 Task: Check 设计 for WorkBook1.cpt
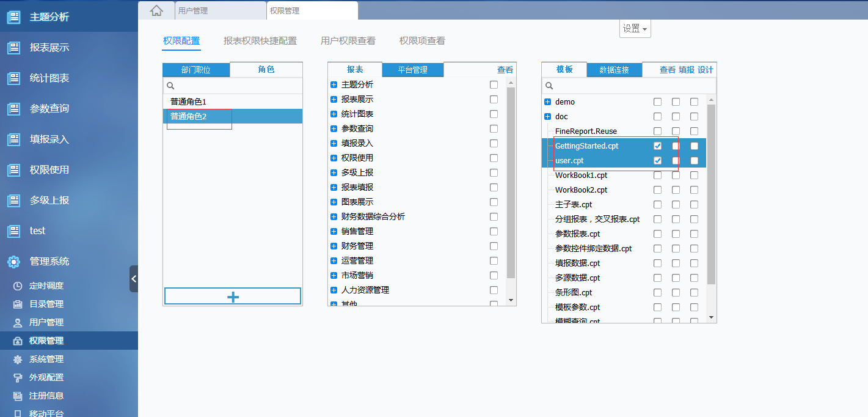(x=694, y=175)
